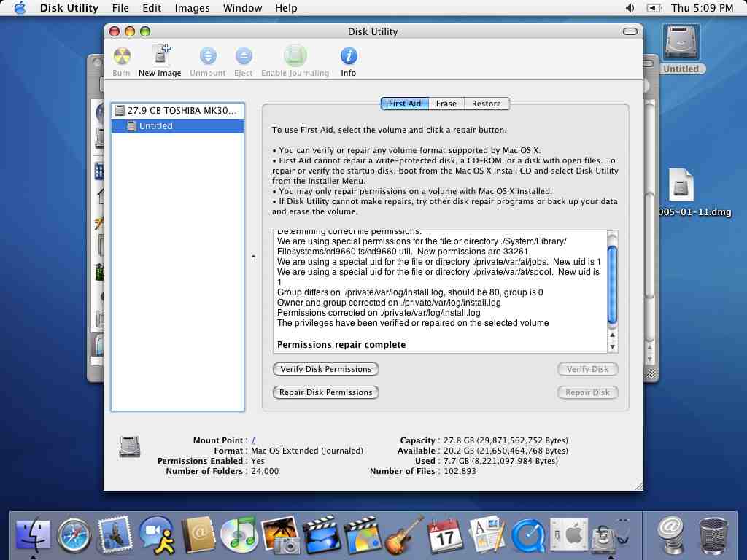Click the Repair Disk button
Image resolution: width=747 pixels, height=560 pixels.
[587, 392]
